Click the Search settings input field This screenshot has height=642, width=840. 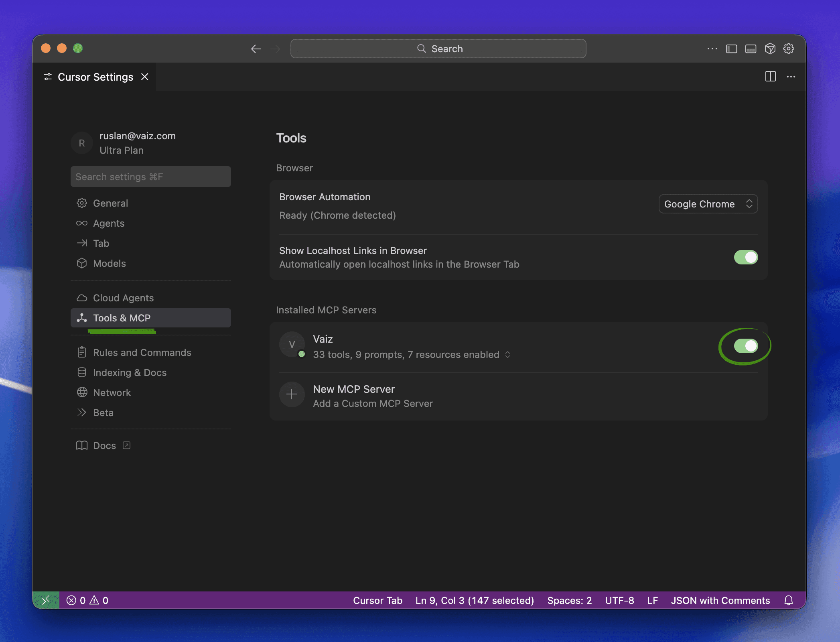(150, 177)
